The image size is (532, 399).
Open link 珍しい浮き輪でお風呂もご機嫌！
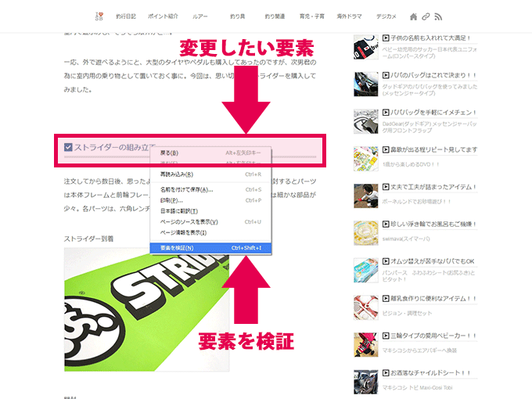coord(433,225)
